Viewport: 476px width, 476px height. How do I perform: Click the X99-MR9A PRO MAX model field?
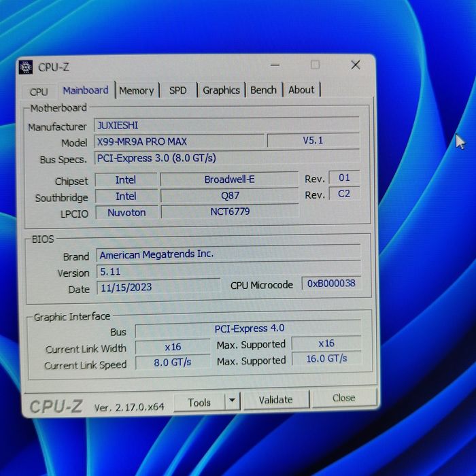pyautogui.click(x=180, y=141)
